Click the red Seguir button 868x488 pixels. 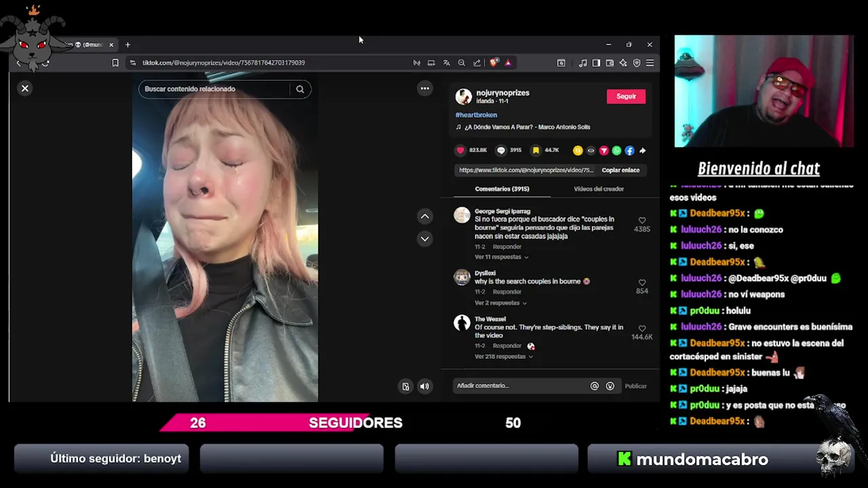point(626,96)
